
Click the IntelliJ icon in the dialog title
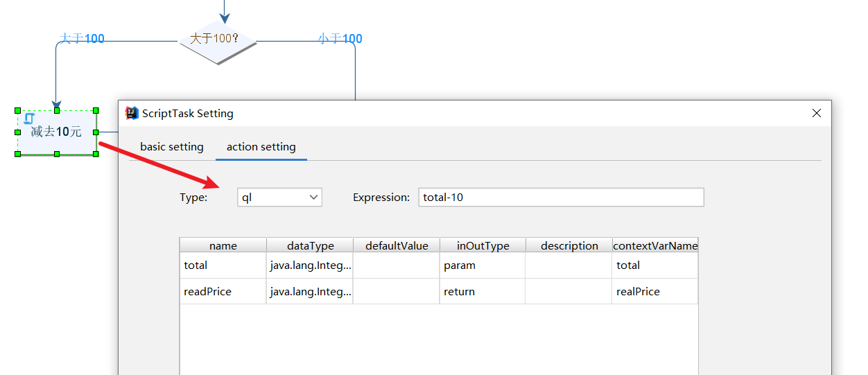131,113
